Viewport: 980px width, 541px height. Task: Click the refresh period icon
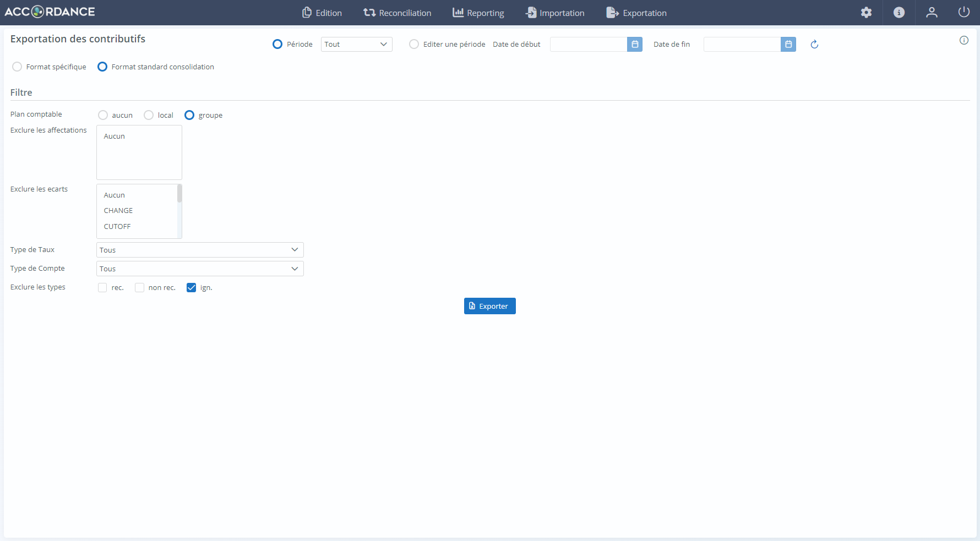coord(814,44)
